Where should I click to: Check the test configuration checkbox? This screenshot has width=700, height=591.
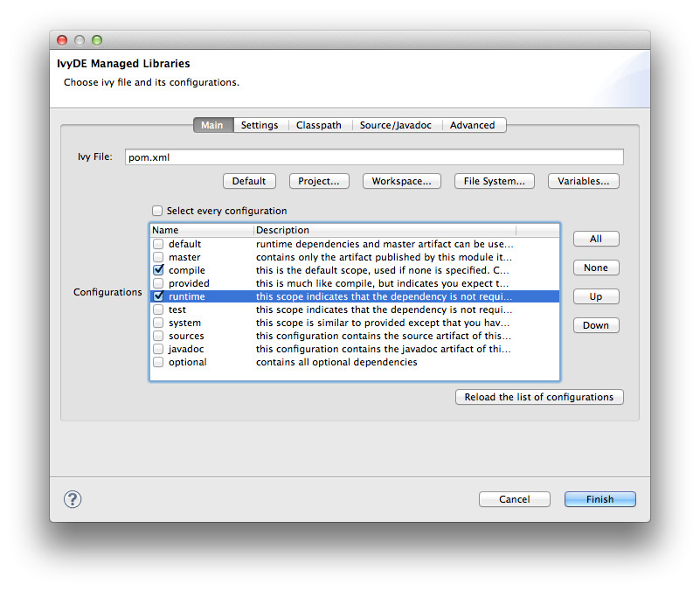tap(158, 309)
